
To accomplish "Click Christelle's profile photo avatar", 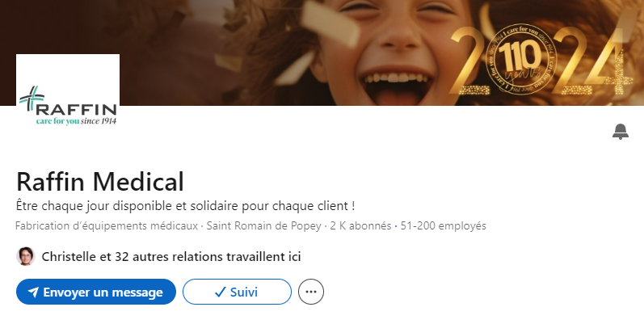I will pos(26,256).
